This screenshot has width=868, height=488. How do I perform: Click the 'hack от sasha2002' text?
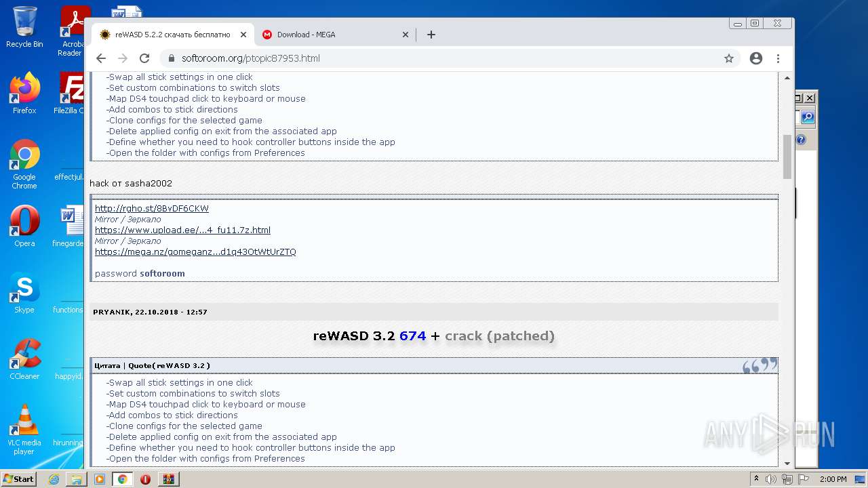pos(131,183)
